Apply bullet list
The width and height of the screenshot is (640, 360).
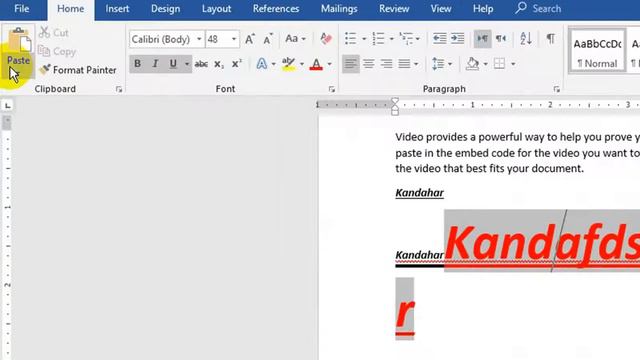click(350, 39)
